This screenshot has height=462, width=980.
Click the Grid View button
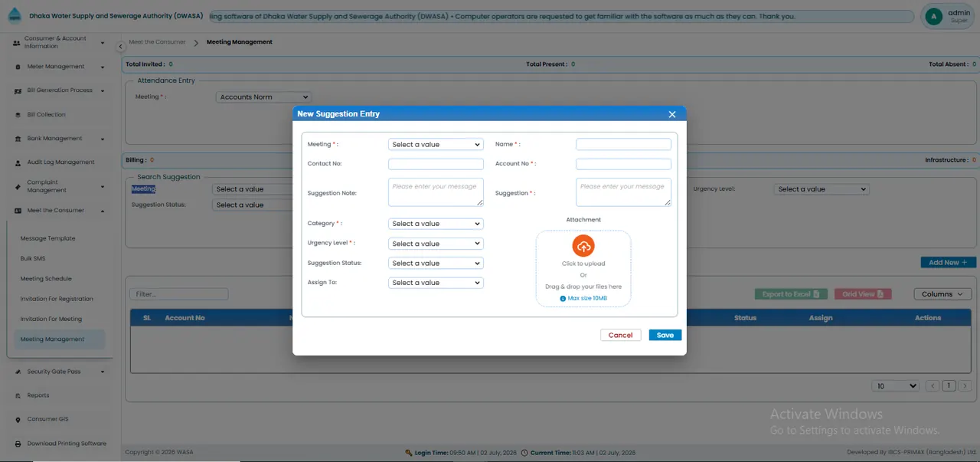pos(863,294)
